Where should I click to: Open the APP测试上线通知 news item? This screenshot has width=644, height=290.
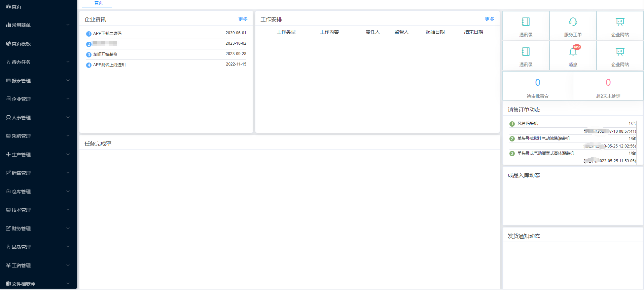(x=109, y=65)
